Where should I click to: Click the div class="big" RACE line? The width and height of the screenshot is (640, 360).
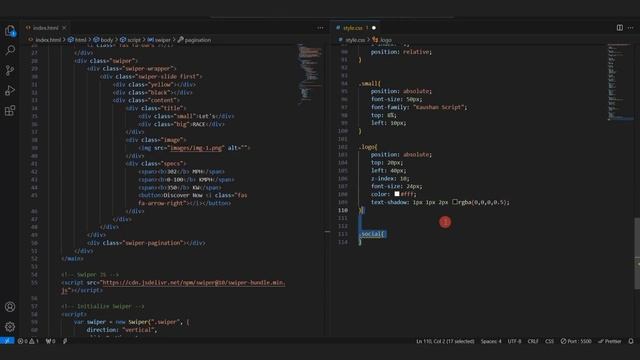pyautogui.click(x=181, y=124)
